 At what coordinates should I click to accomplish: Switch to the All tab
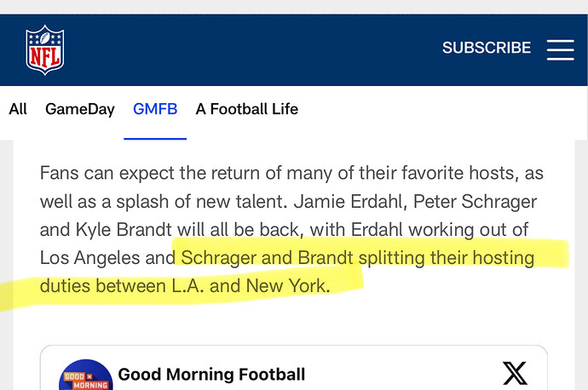tap(18, 109)
